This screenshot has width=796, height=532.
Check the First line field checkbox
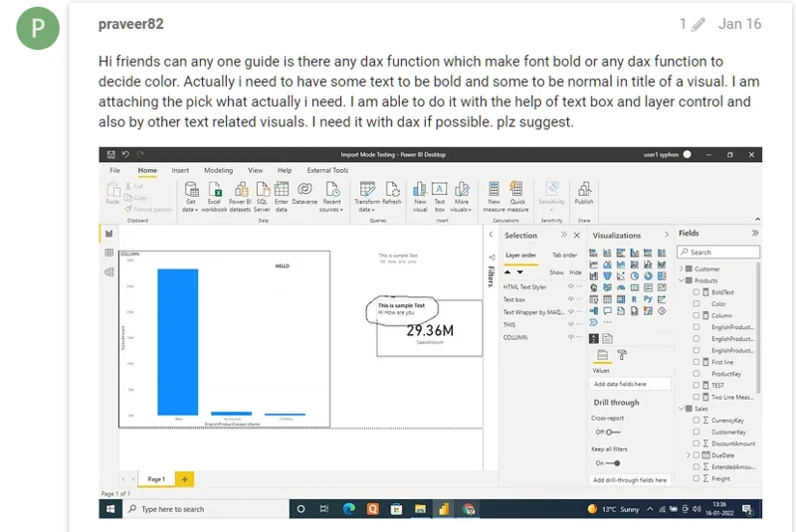696,362
